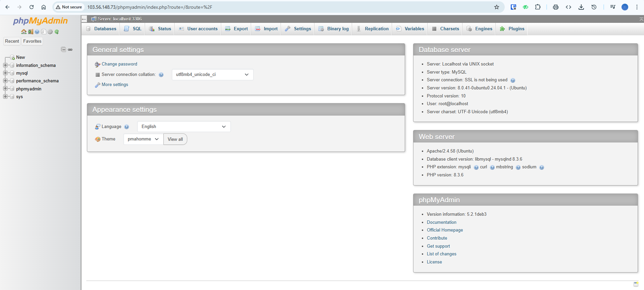The image size is (644, 290).
Task: Click the Home icon under phpMyAdmin logo
Action: point(24,32)
